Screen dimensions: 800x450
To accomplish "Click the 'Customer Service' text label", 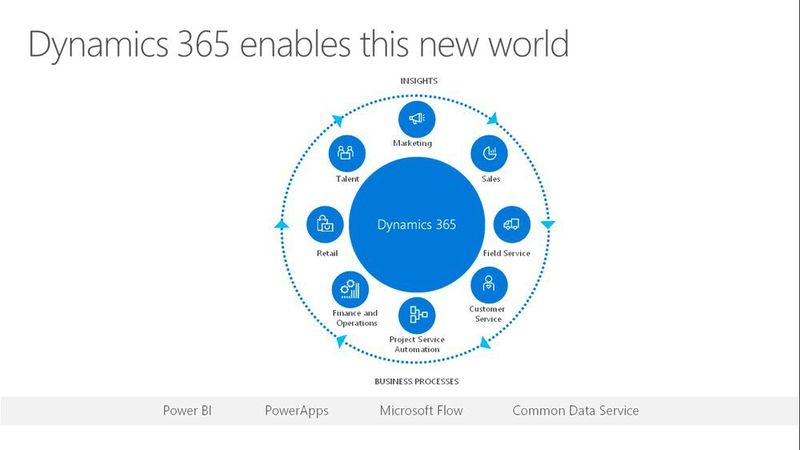I will click(487, 314).
